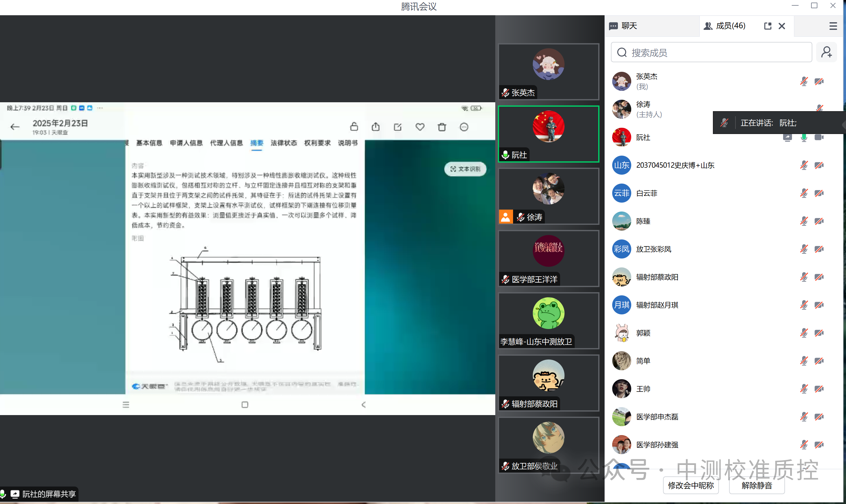Viewport: 846px width, 504px height.
Task: Click the heart favorite icon above the patent page
Action: pos(420,127)
